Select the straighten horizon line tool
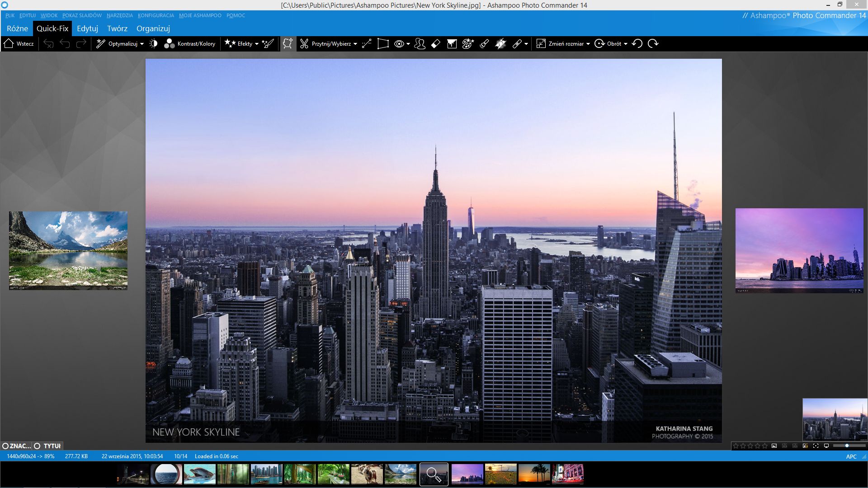The image size is (868, 488). 367,44
